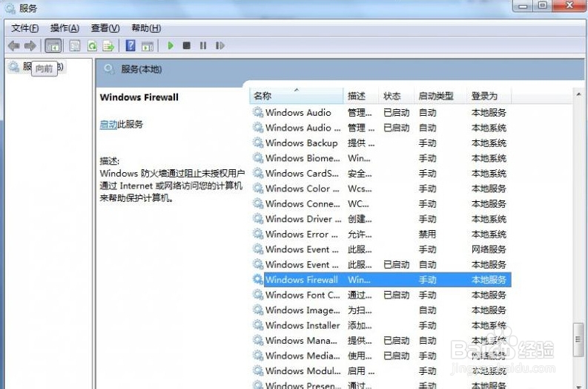Select the Windows Driver ... service row
Screen dimensions: 588x389
point(380,219)
